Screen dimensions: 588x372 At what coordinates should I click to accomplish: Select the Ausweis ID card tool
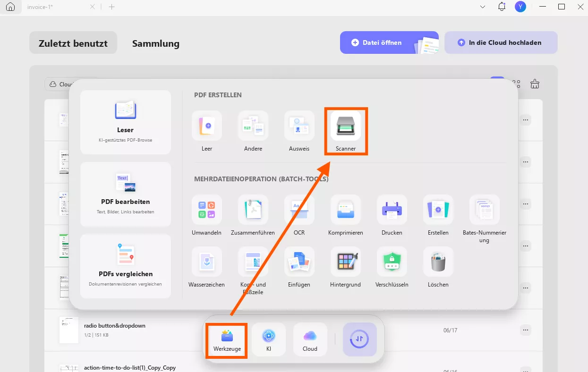point(299,131)
